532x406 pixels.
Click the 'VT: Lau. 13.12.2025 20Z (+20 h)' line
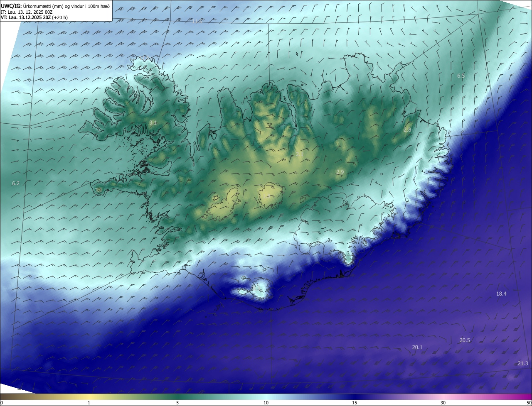34,17
